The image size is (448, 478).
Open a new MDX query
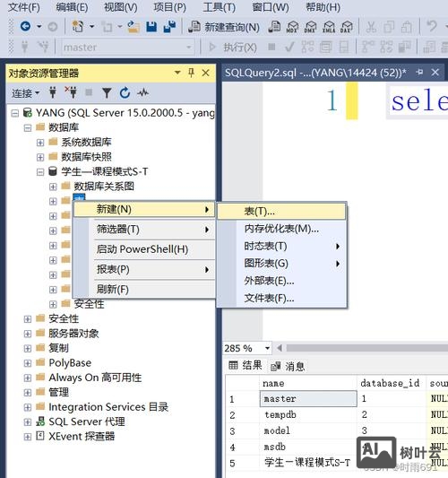[x=292, y=27]
